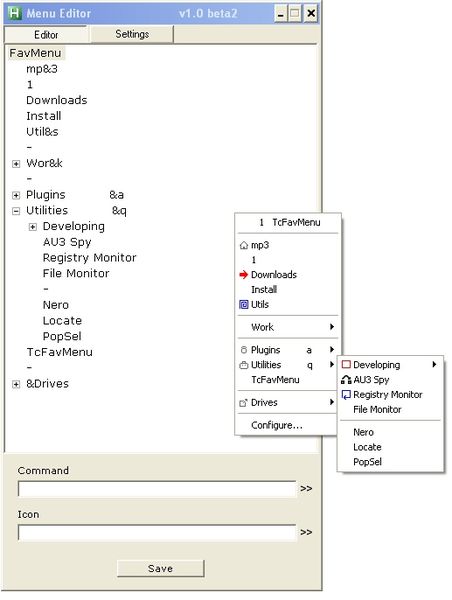Click inside the Icon text field
The height and width of the screenshot is (600, 452).
click(x=157, y=533)
